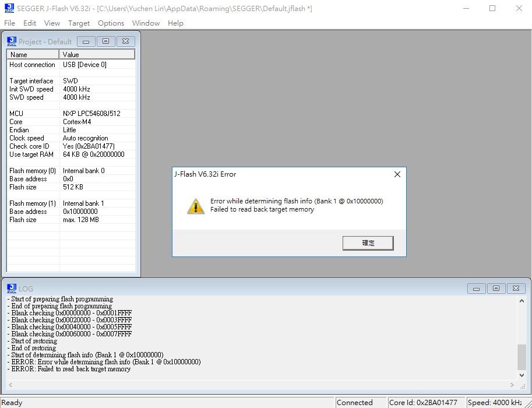Screen dimensions: 532x408
Task: Open the Window menu
Action: pos(146,23)
